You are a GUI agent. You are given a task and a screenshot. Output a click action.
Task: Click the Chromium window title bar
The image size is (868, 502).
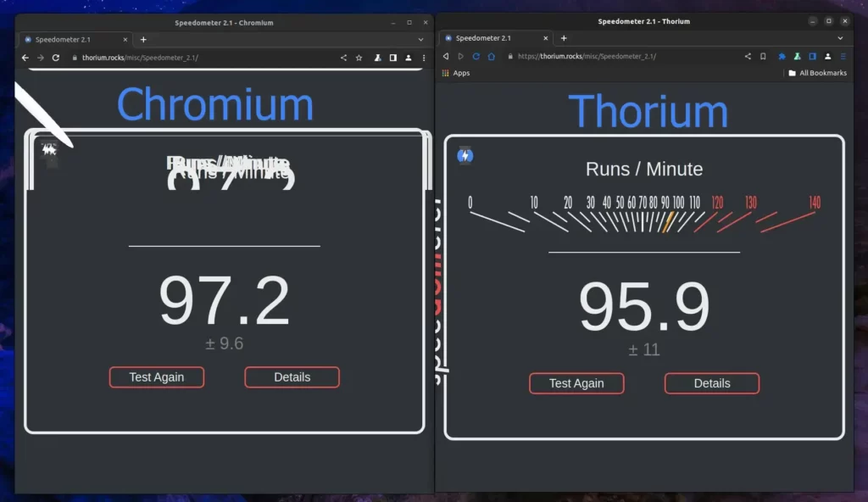[224, 23]
